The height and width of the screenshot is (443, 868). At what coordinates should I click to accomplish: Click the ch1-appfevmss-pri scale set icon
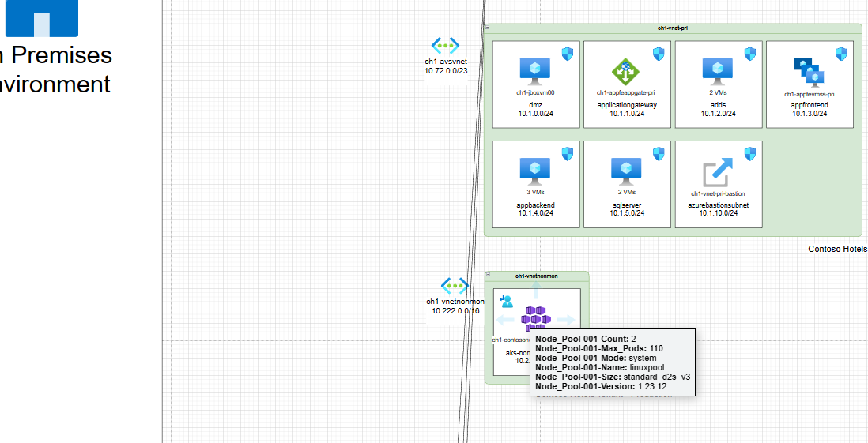pyautogui.click(x=810, y=72)
